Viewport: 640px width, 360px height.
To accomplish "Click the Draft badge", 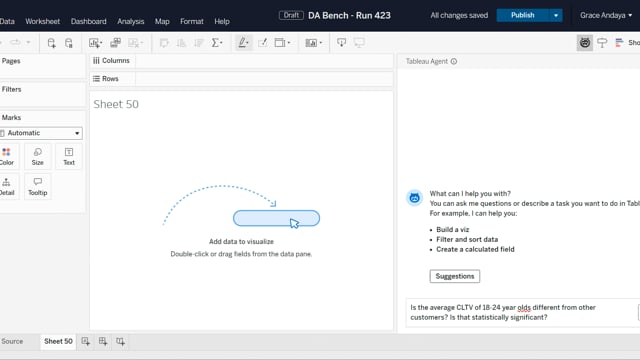I will (291, 16).
